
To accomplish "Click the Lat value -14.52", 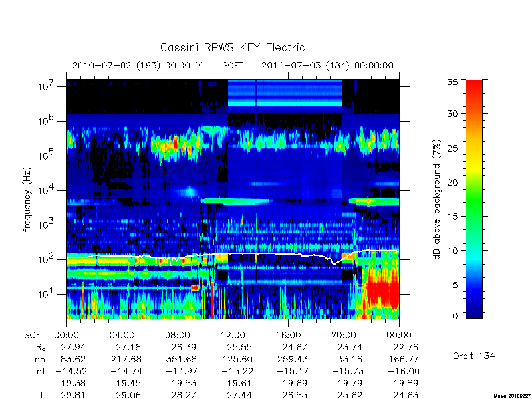I will (71, 371).
